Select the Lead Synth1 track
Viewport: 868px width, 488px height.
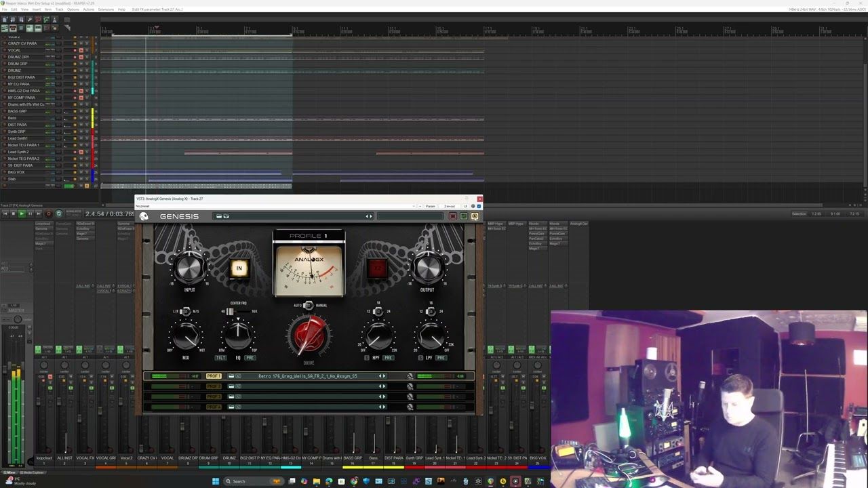[18, 138]
